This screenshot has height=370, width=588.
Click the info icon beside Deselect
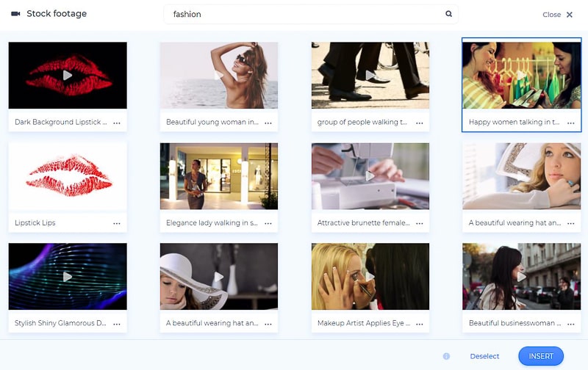pyautogui.click(x=446, y=356)
